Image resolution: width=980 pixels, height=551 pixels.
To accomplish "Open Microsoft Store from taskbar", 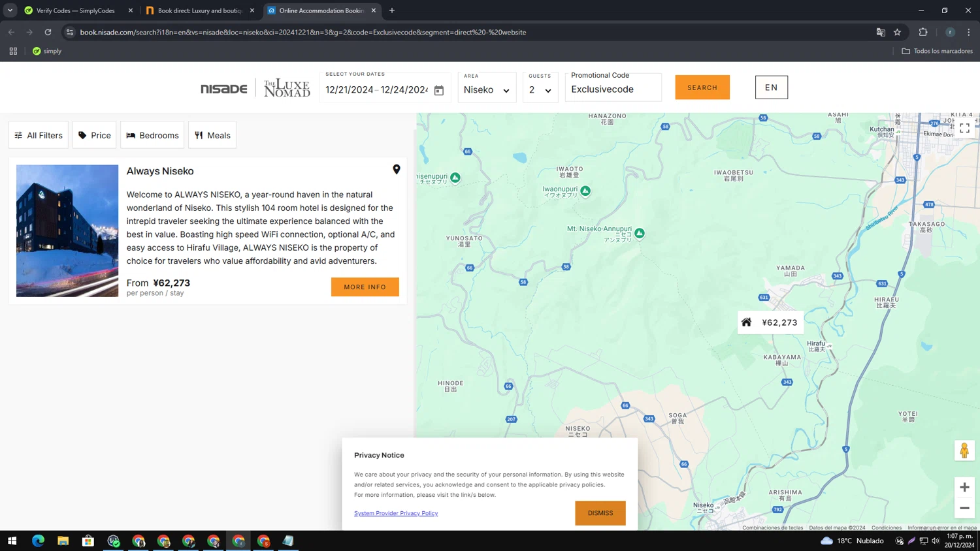I will (88, 541).
